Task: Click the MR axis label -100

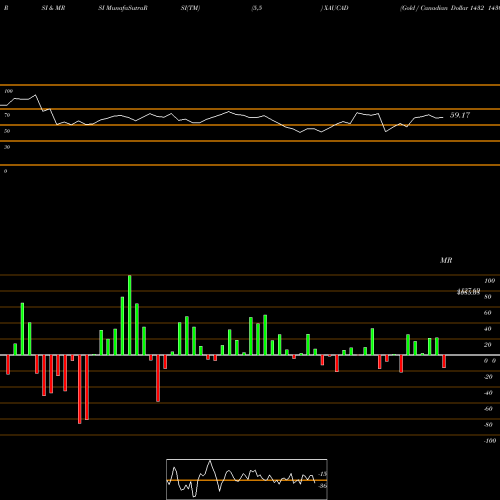Action: 490,441
